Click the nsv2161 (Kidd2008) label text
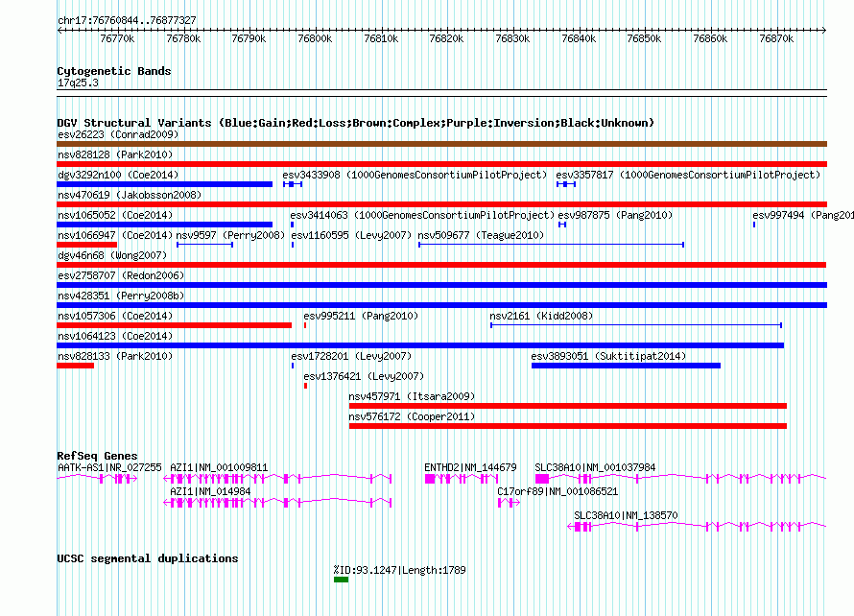854x616 pixels. [541, 316]
